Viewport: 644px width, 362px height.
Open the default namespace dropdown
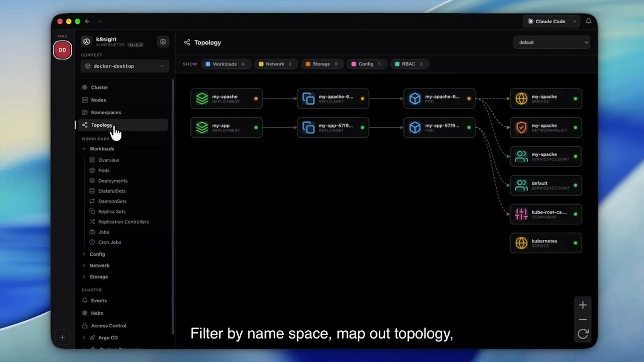[x=551, y=42]
